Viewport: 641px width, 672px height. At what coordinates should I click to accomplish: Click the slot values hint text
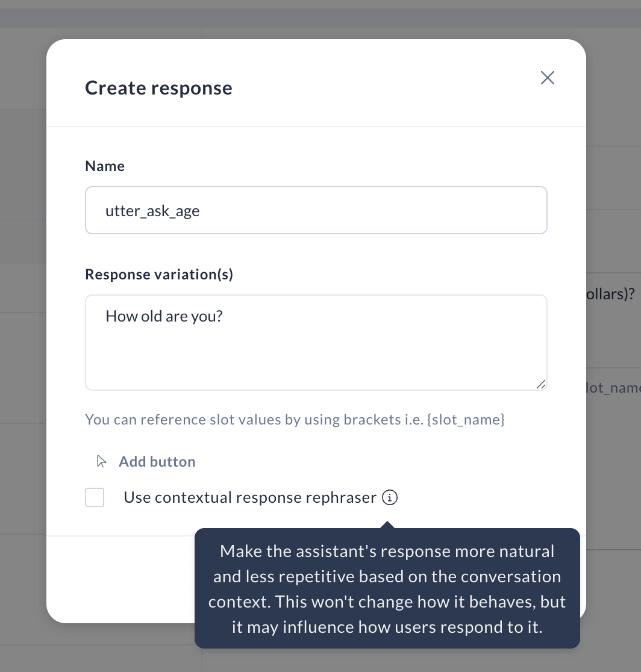click(295, 419)
